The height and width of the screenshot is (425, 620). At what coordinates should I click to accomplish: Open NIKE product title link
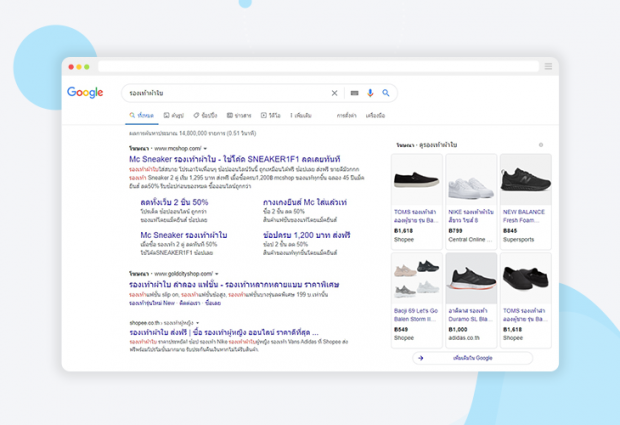[x=471, y=216]
